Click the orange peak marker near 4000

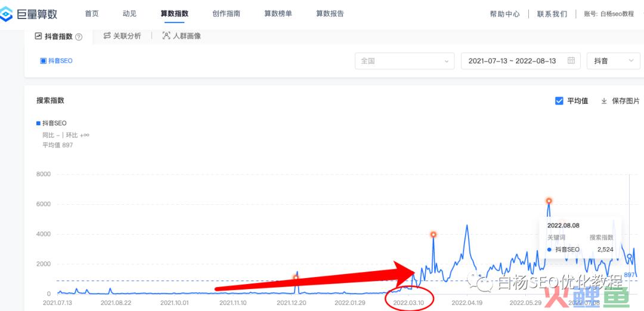(434, 235)
